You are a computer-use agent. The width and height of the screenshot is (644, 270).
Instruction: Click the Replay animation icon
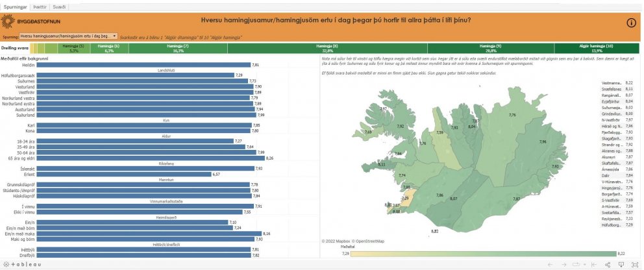pyautogui.click(x=575, y=264)
